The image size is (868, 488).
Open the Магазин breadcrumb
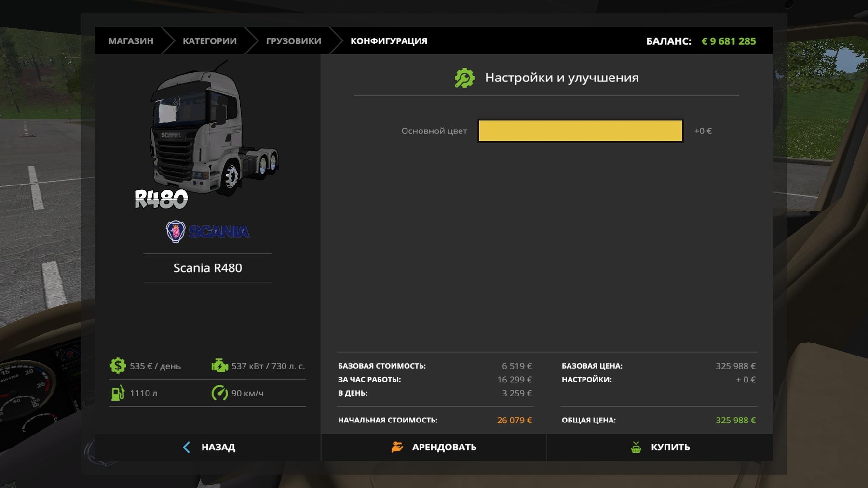[x=131, y=41]
